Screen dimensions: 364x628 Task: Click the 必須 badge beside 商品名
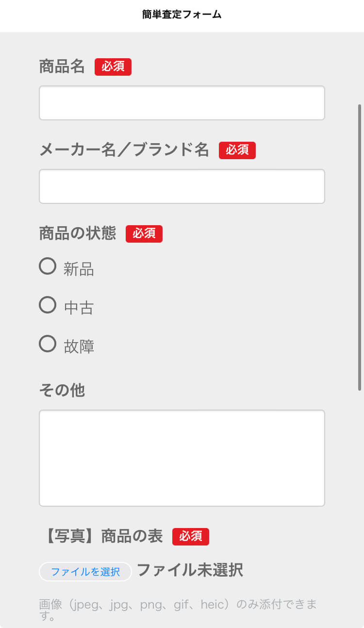point(113,67)
